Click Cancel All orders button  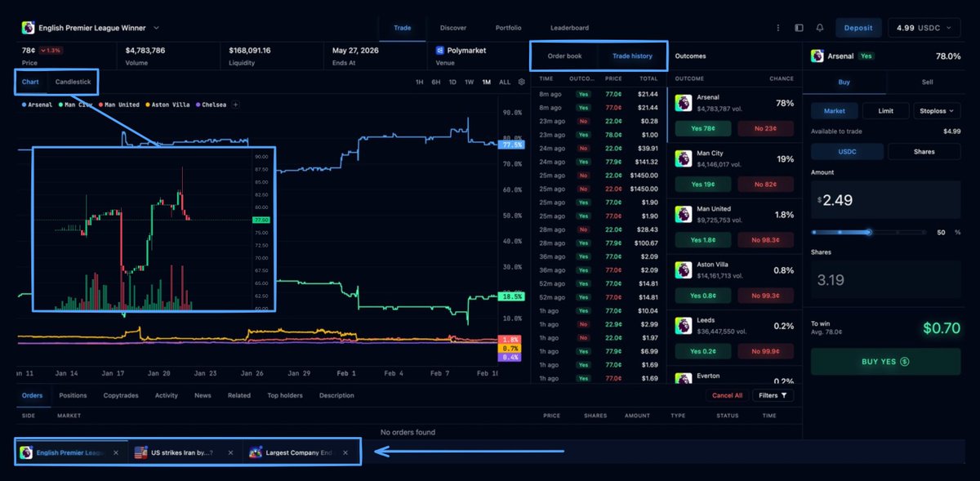[x=727, y=395]
